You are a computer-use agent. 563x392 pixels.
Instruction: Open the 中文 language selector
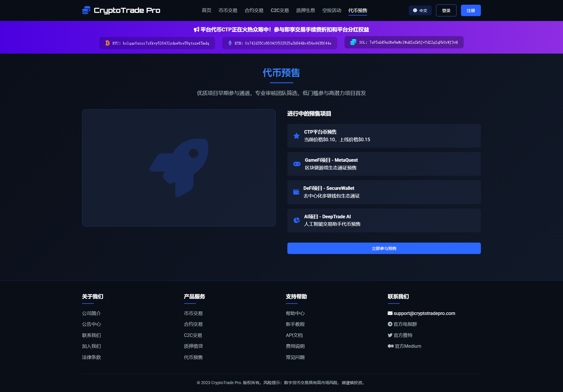coord(420,11)
